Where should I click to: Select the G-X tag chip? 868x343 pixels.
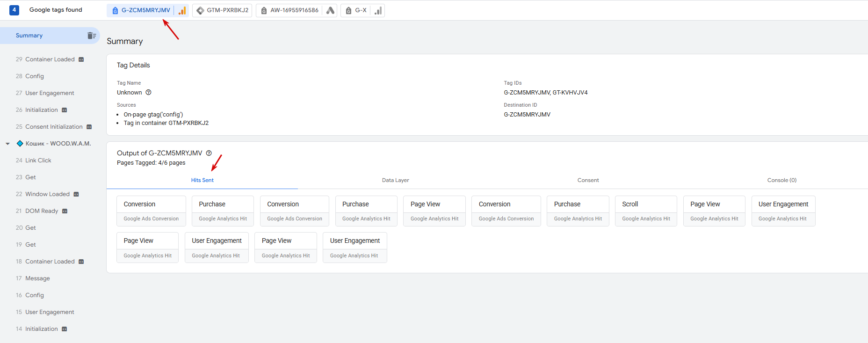click(362, 10)
